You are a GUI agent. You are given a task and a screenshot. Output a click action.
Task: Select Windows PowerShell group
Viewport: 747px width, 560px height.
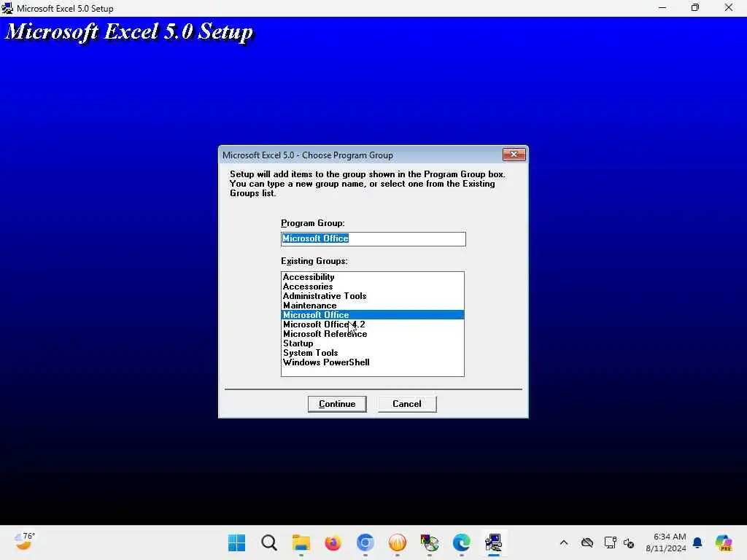[373, 362]
